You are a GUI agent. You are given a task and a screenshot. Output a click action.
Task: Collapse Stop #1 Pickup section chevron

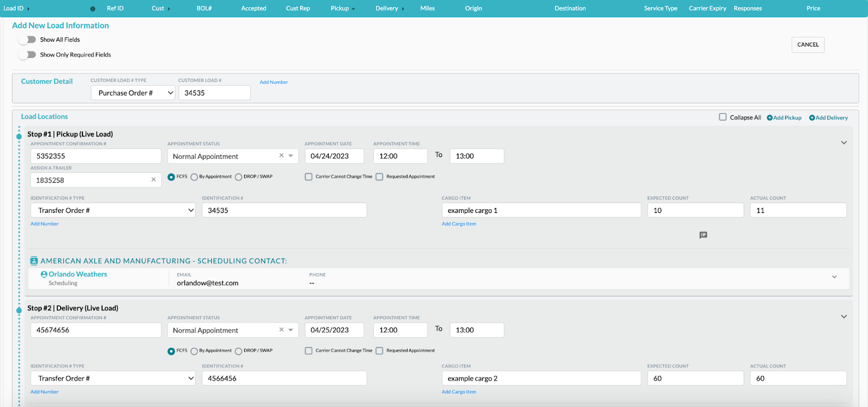coord(844,143)
